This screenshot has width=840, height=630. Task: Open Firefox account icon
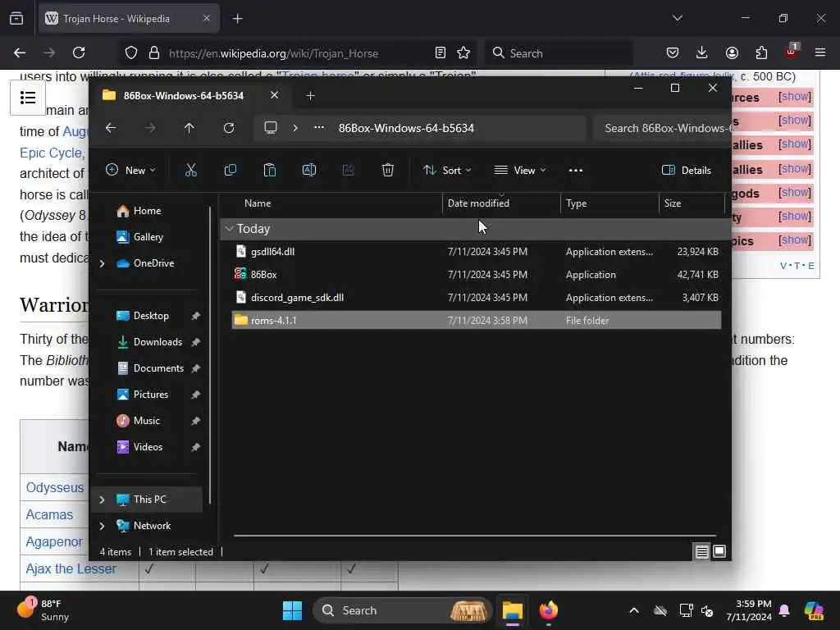click(732, 52)
